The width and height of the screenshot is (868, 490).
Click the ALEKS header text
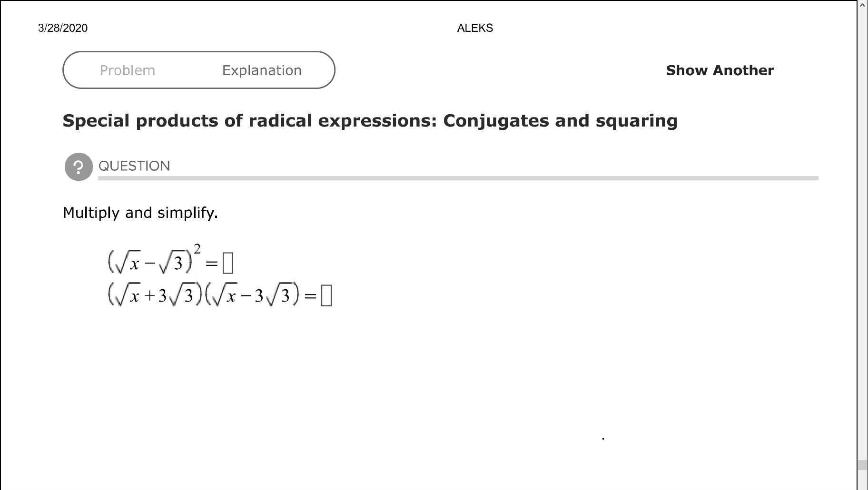[474, 28]
